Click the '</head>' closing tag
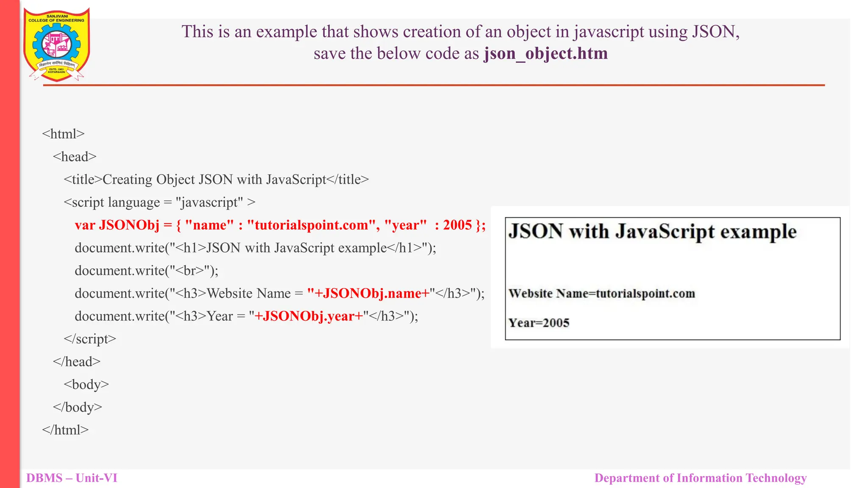Screen dimensions: 868x488 (x=77, y=362)
